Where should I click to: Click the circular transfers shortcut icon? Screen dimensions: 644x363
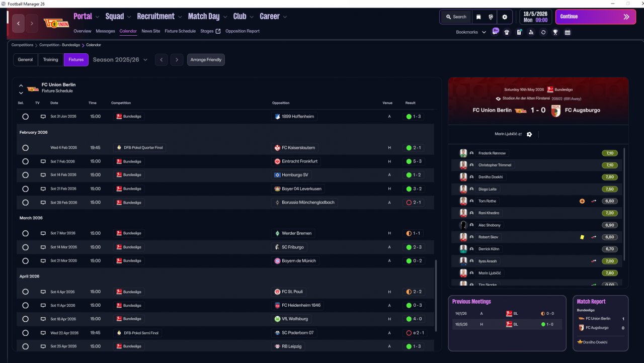(x=543, y=32)
